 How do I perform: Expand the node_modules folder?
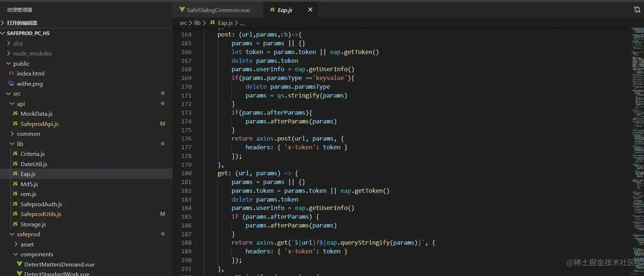(86, 54)
